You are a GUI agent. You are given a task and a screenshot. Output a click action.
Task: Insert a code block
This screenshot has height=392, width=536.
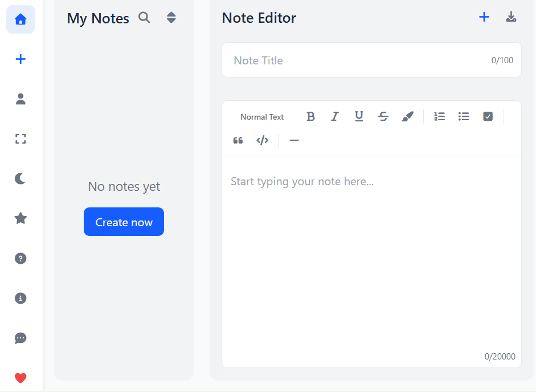tap(262, 140)
